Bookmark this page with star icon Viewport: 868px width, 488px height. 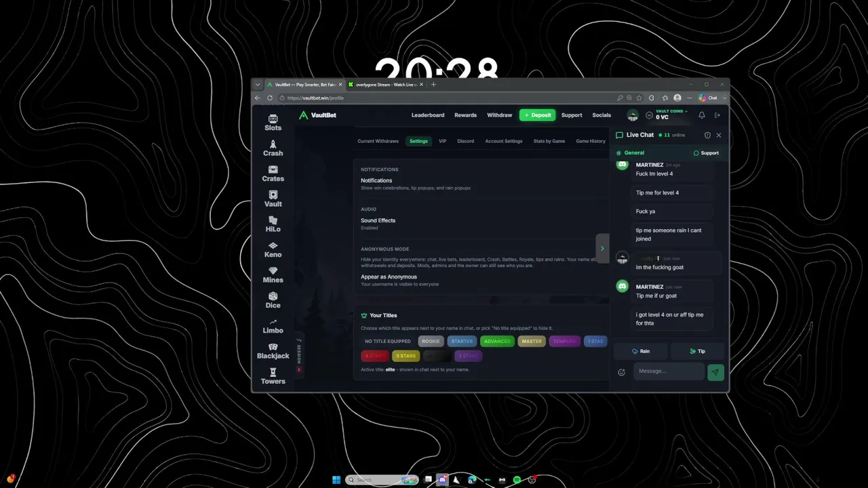pos(639,98)
